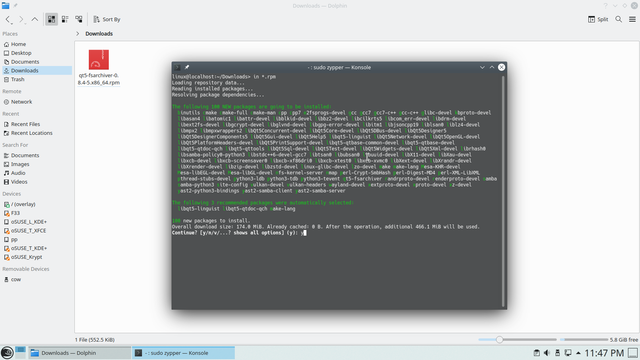
Task: Click the Konsole vertical scrollbar
Action: pos(503,191)
